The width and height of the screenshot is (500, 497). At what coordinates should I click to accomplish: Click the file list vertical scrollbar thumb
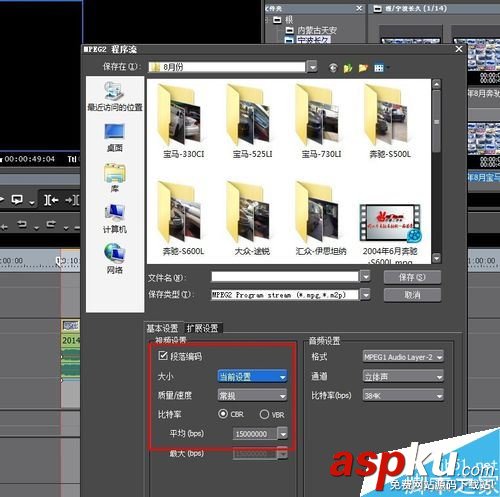436,122
